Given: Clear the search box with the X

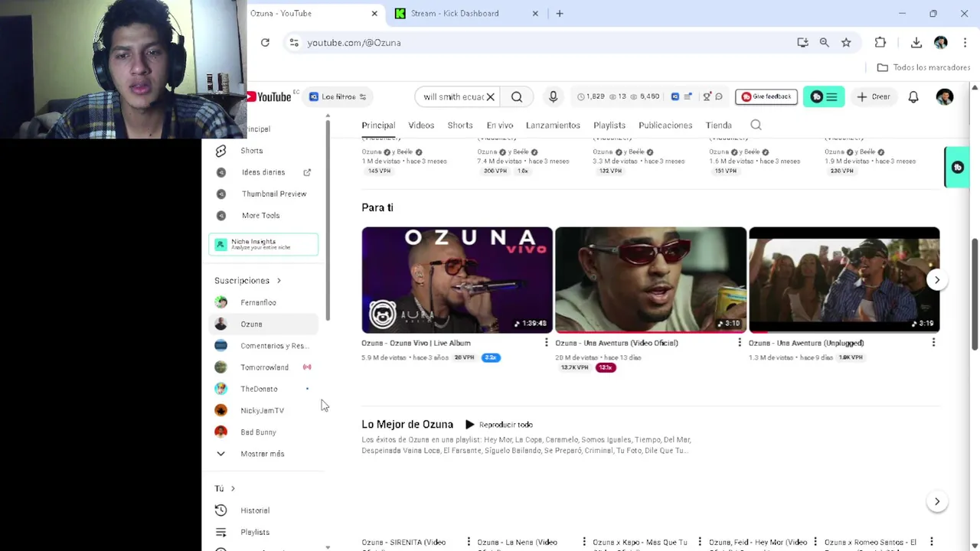Looking at the screenshot, I should 490,96.
